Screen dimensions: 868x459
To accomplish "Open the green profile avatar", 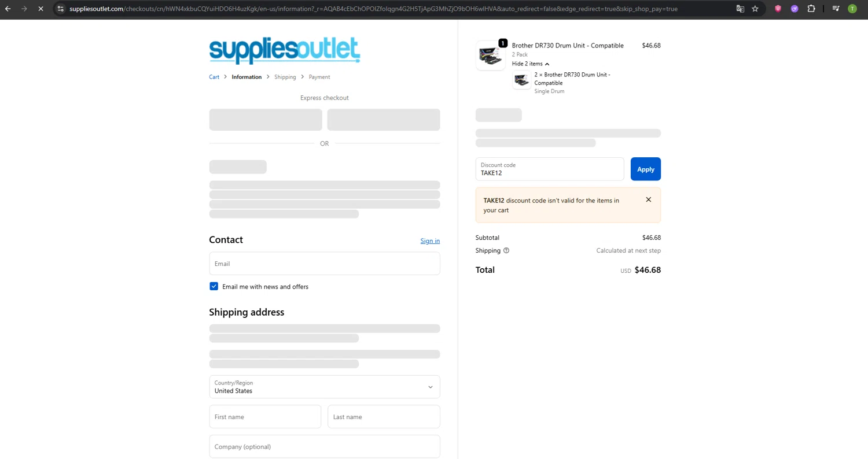I will tap(852, 9).
